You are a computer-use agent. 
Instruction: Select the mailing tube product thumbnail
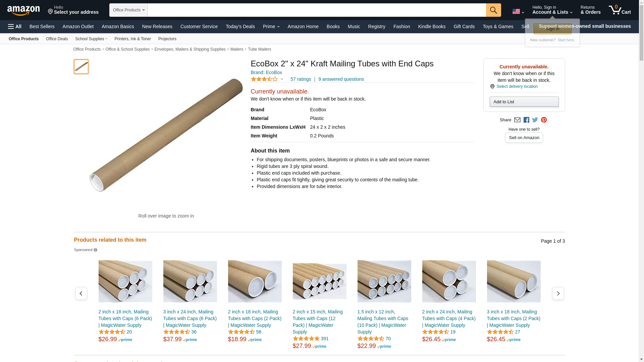coord(81,67)
